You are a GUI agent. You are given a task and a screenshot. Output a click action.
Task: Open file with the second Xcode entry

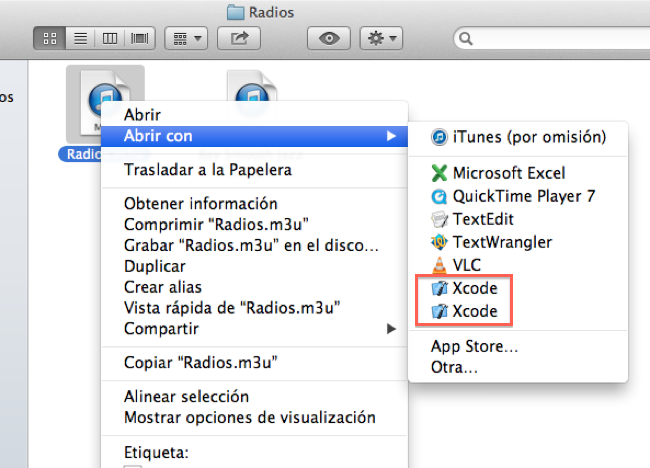[x=518, y=311]
